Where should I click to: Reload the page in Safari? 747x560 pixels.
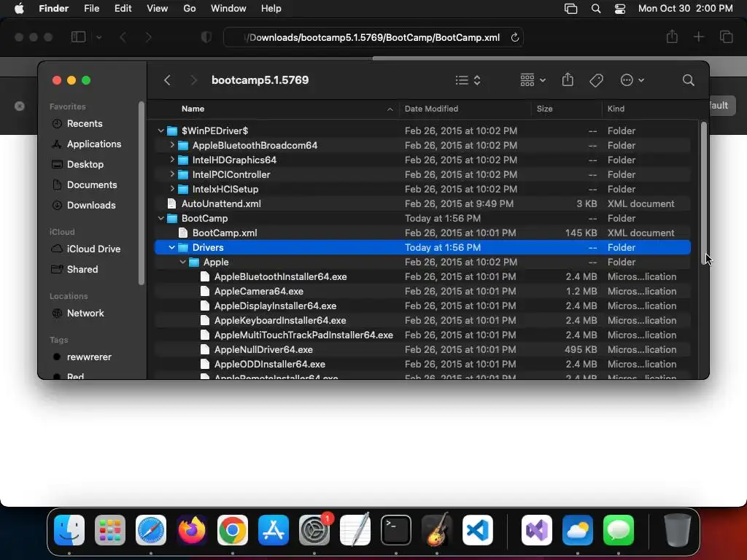coord(514,38)
